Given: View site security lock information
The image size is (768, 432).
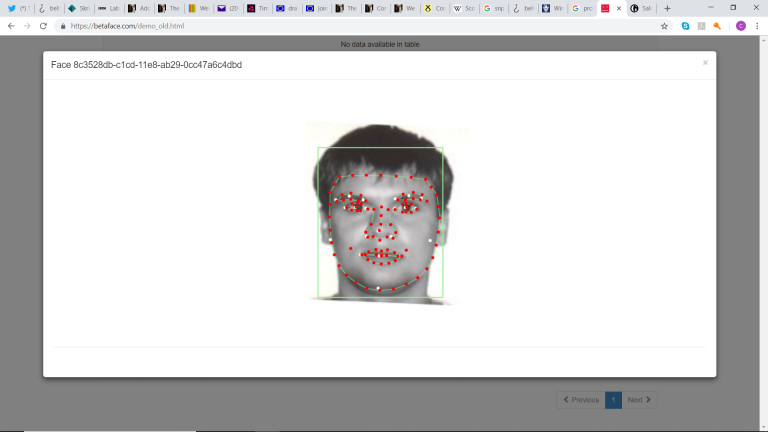Looking at the screenshot, I should pos(63,26).
